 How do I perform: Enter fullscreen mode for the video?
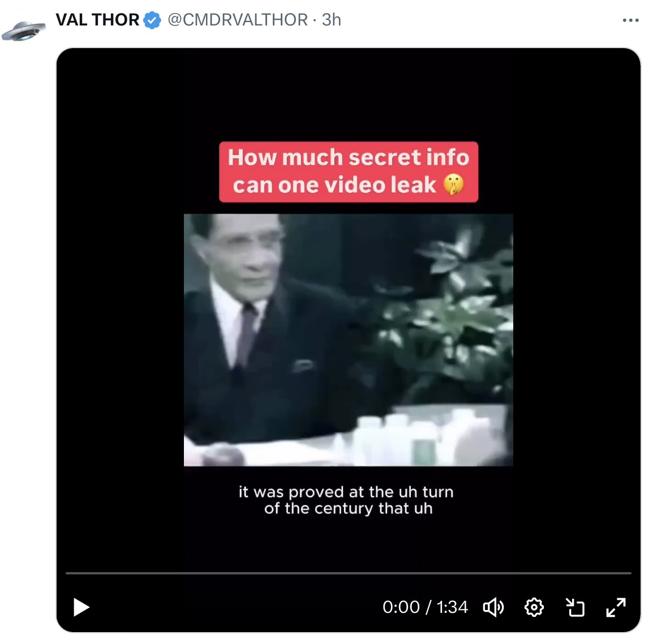(616, 607)
